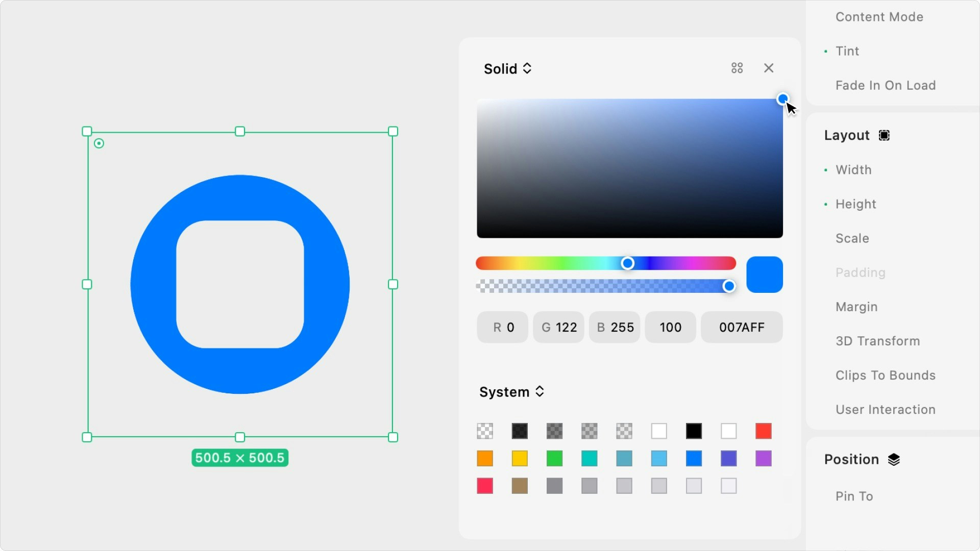
Task: Click the Layout section square icon
Action: point(884,135)
